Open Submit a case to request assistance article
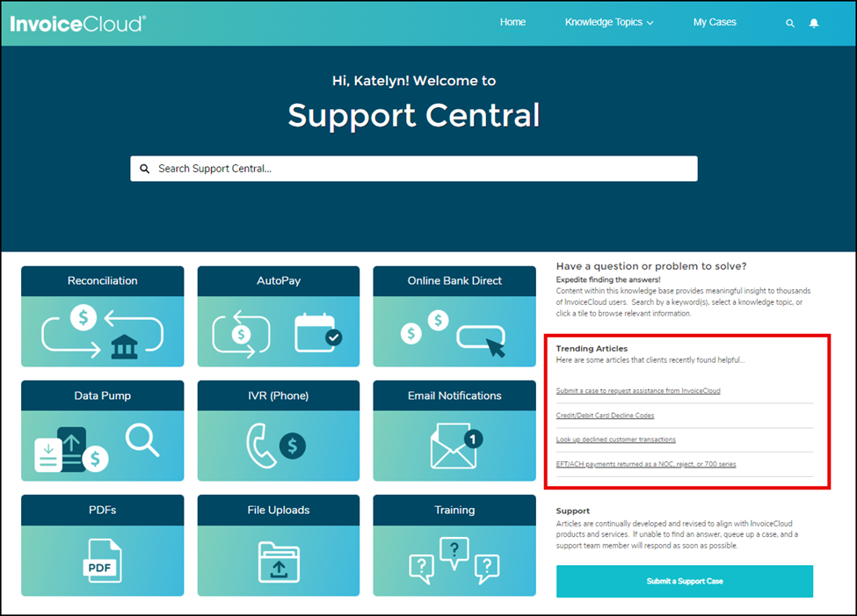Viewport: 857px width, 616px height. pos(638,391)
